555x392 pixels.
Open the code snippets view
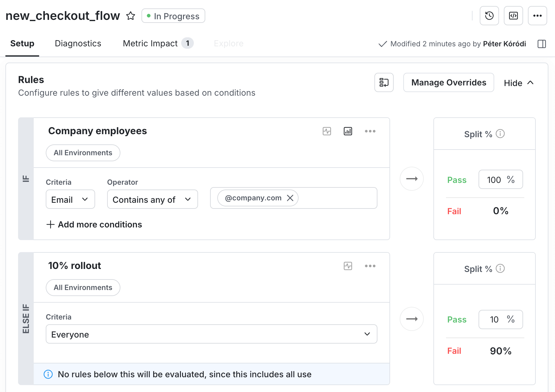513,16
